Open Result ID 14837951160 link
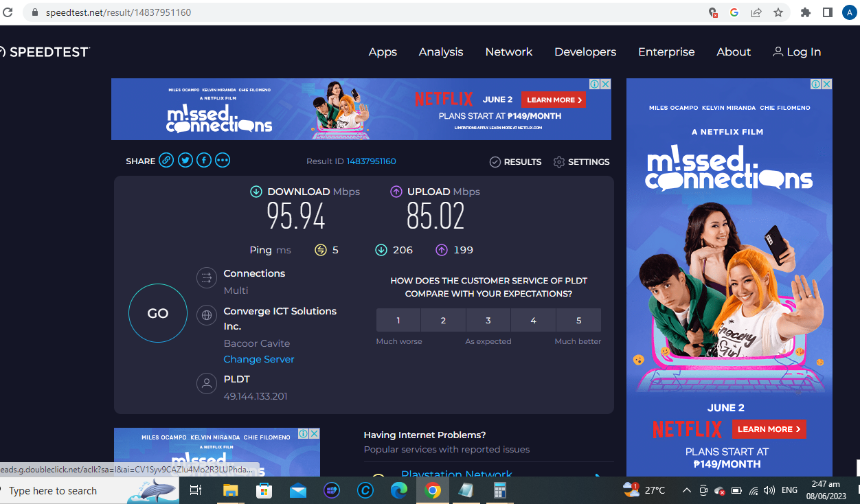 click(371, 161)
